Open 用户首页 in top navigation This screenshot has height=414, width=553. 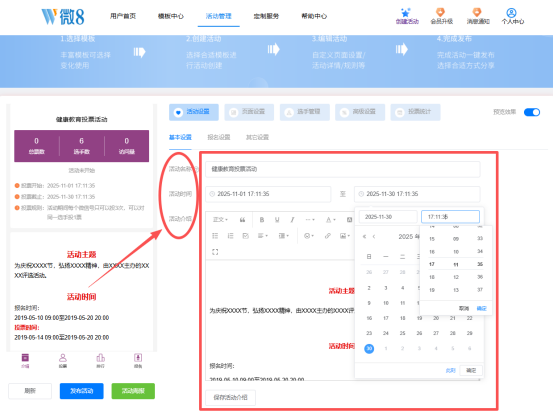[x=123, y=16]
